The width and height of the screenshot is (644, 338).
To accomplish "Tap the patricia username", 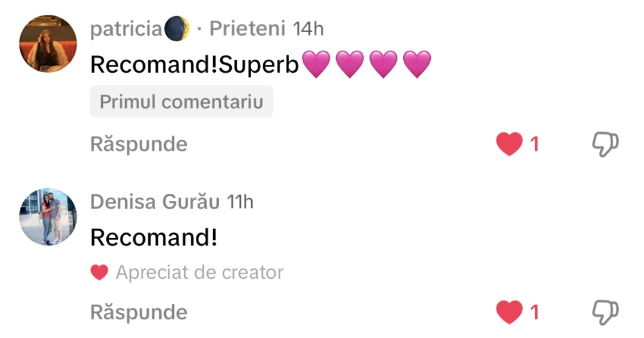I will click(x=126, y=29).
